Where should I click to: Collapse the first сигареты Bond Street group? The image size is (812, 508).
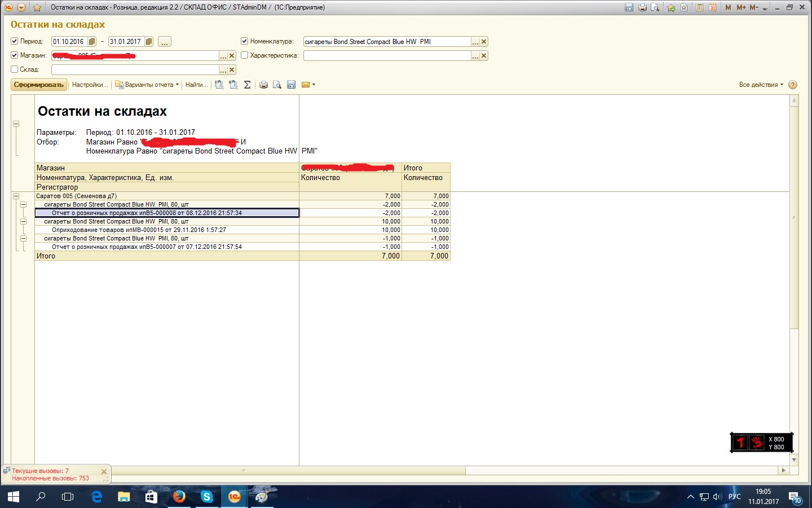coord(23,204)
